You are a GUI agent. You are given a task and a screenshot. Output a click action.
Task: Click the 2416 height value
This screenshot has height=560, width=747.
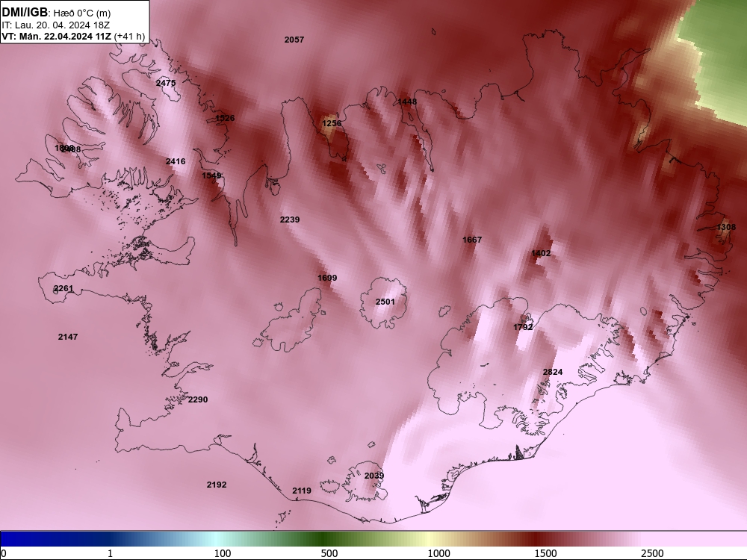pos(176,161)
